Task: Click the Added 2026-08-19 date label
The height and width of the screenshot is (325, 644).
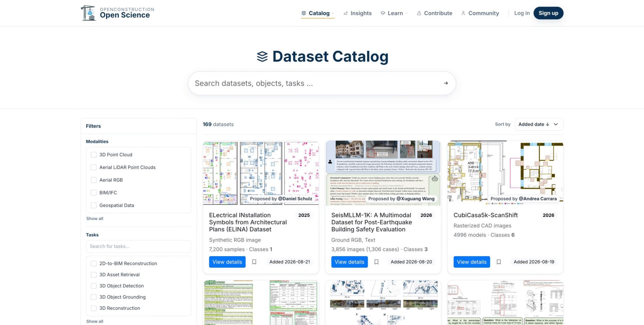Action: tap(534, 262)
